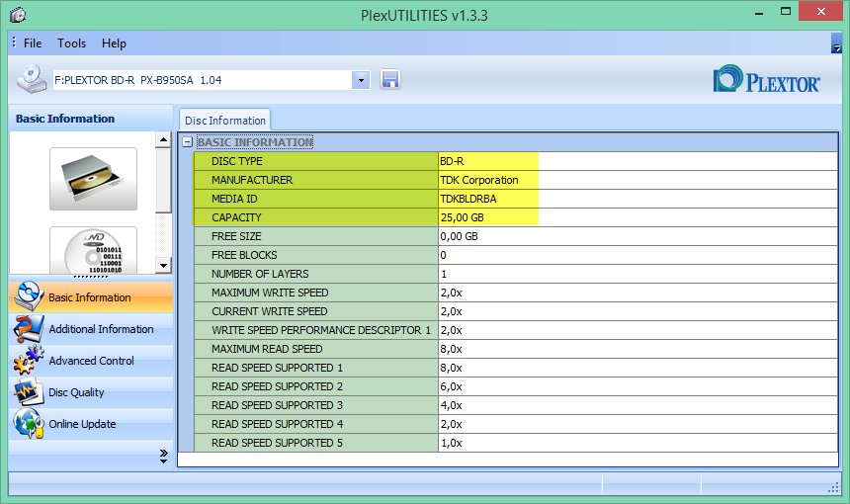Viewport: 850px width, 504px height.
Task: Select the binary data disc thumbnail
Action: [93, 250]
